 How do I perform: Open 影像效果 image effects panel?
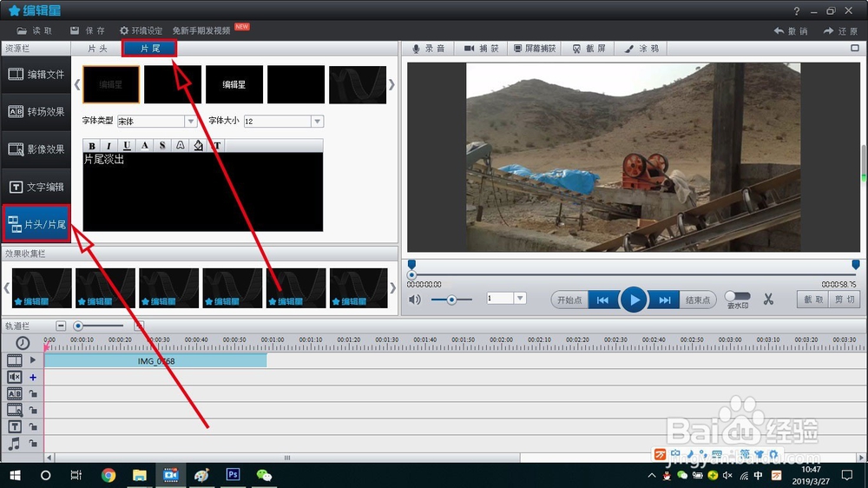click(x=36, y=149)
